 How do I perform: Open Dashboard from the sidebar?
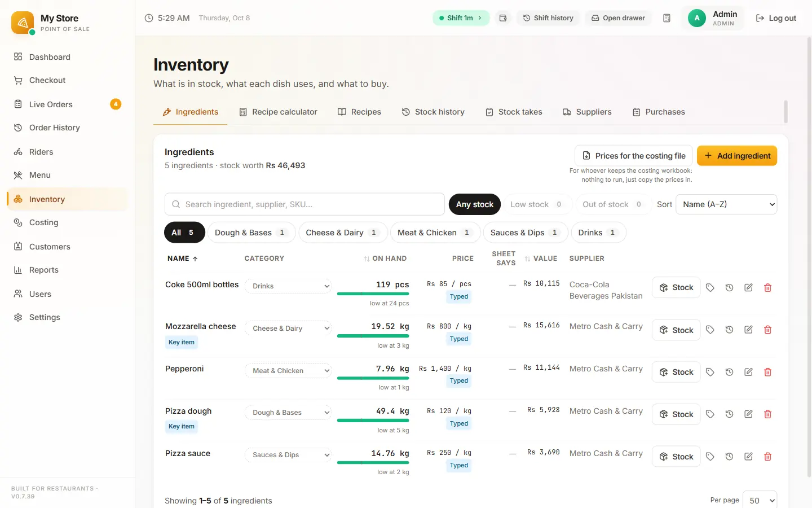[x=68, y=57]
